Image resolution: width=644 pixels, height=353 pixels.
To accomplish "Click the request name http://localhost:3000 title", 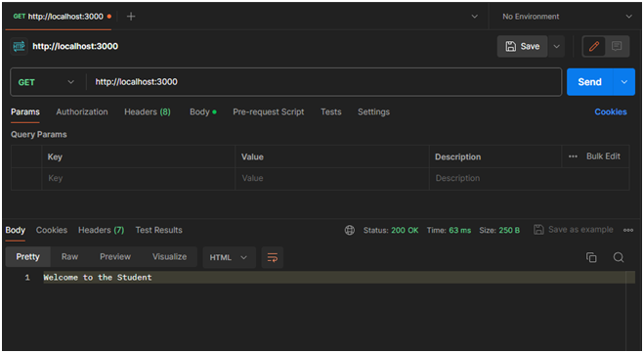I will point(75,46).
